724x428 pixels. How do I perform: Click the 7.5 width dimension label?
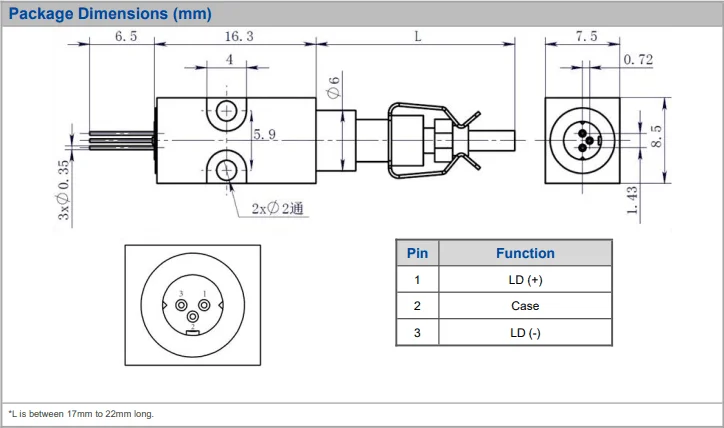(x=586, y=36)
